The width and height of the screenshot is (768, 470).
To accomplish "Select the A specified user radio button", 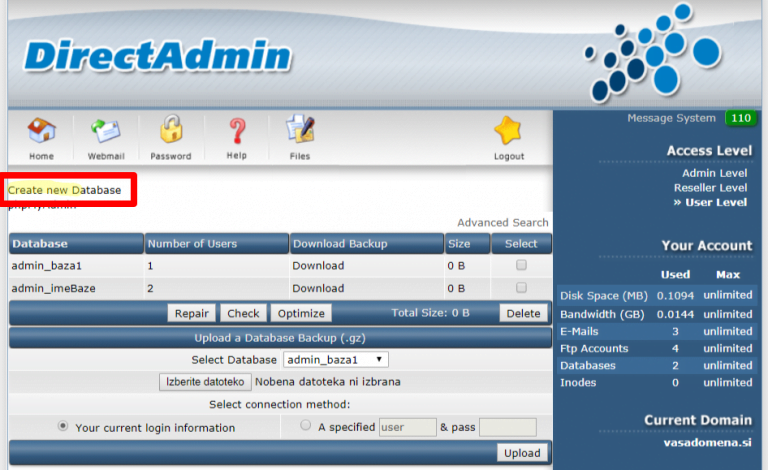I will pos(306,425).
